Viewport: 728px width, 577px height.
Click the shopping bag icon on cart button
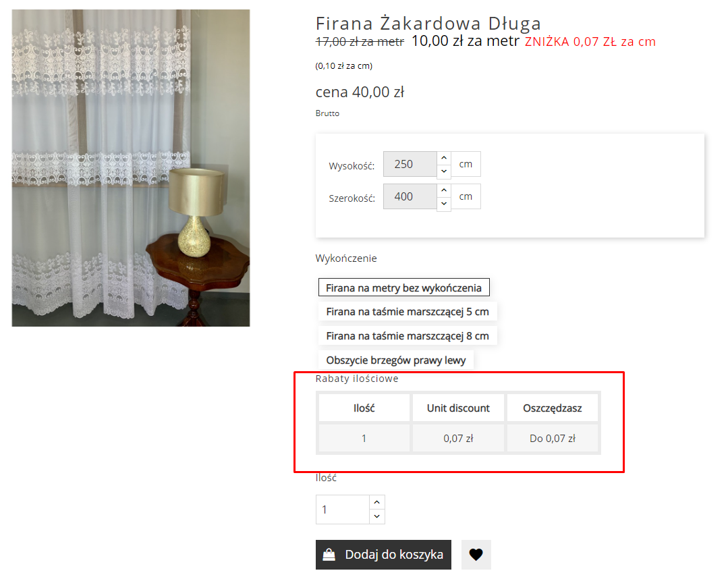(x=329, y=554)
